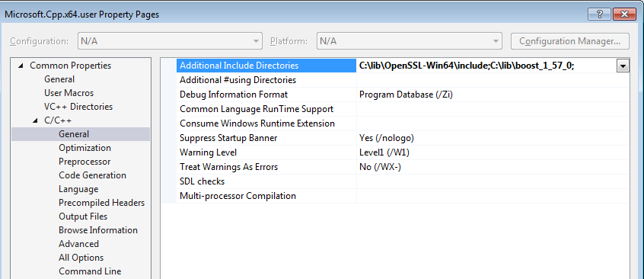The image size is (644, 279).
Task: Click value field for Additional #using Directories
Action: click(x=493, y=80)
